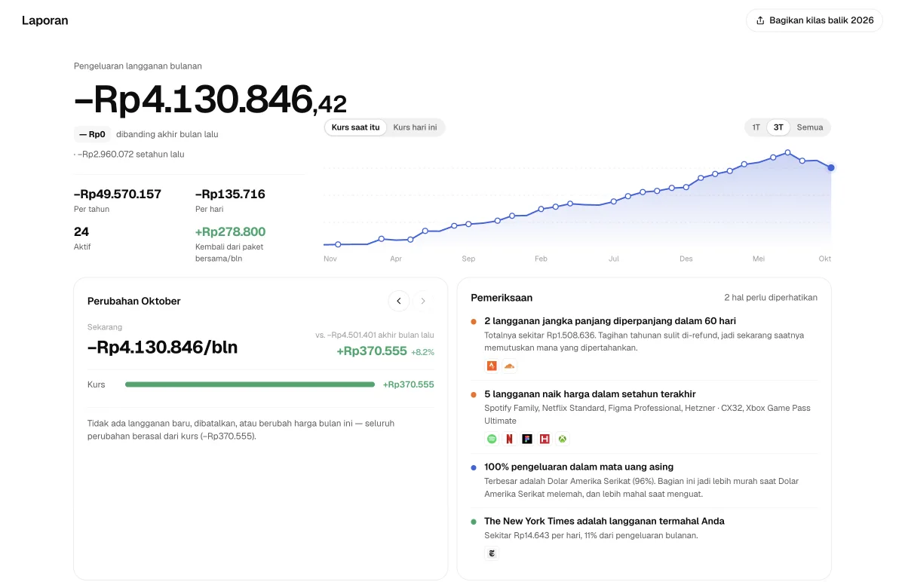Click the −Rp49.570.157 per tahun value
Viewport: 905px width, 588px height.
[x=118, y=194]
